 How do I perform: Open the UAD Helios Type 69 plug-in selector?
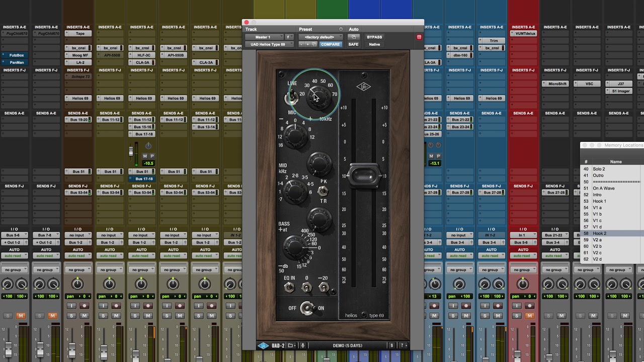270,44
